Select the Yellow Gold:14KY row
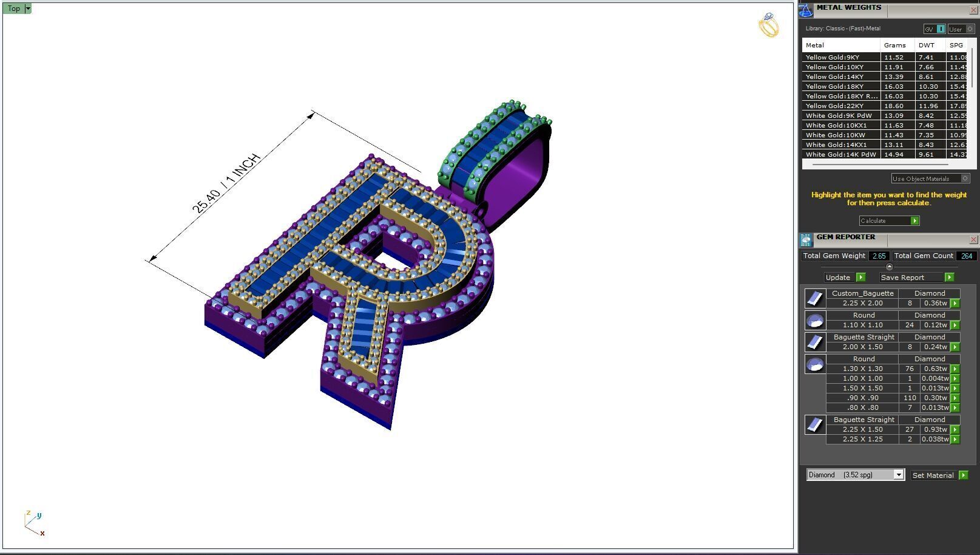 (x=885, y=77)
